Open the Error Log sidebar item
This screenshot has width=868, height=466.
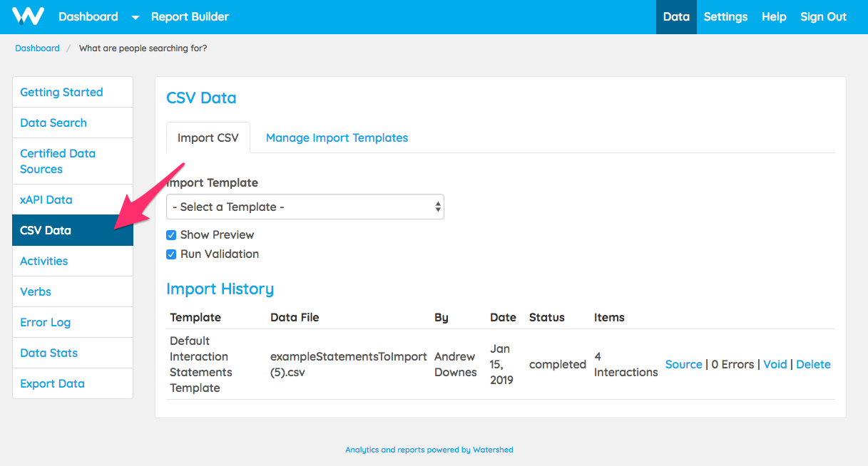(x=45, y=322)
